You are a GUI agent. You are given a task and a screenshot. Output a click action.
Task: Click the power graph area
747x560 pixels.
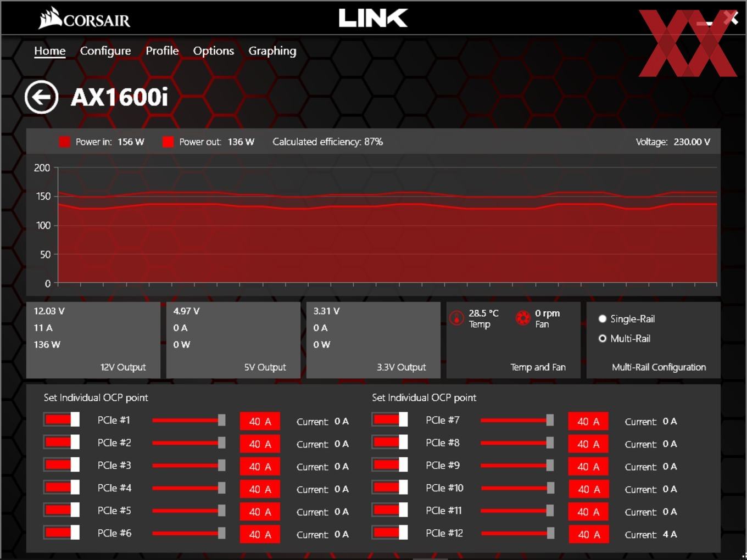click(x=387, y=225)
